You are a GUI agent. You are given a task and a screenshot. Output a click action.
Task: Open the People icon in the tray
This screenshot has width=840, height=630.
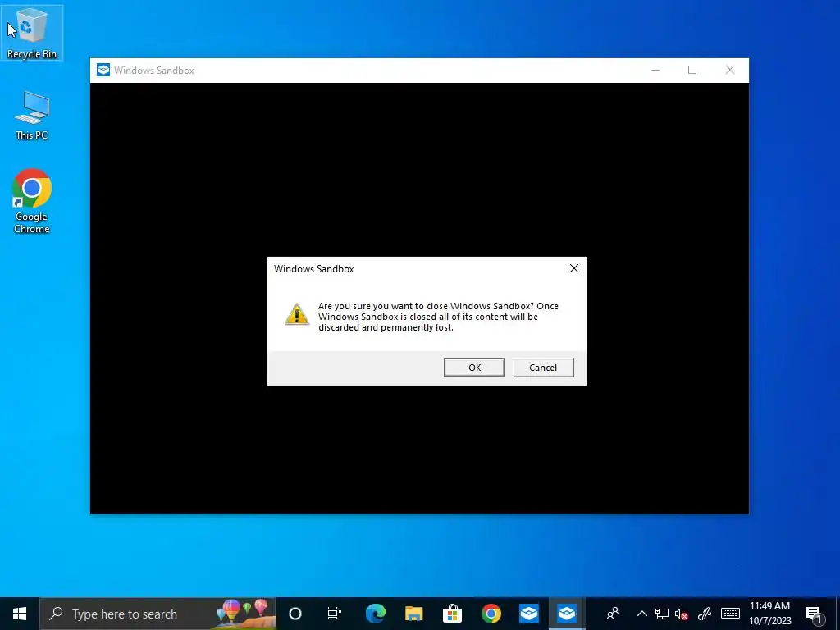click(613, 614)
